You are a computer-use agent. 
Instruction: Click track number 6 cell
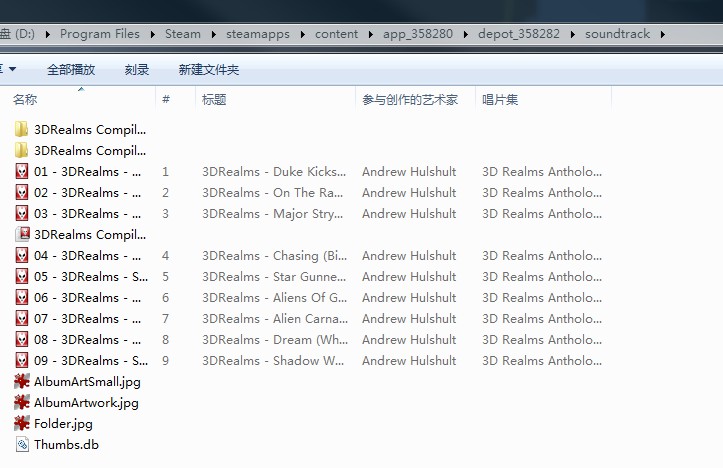click(166, 297)
